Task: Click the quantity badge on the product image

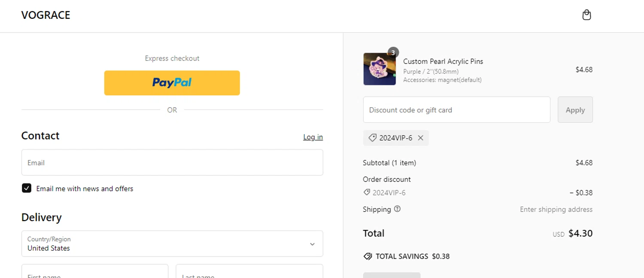Action: (x=393, y=53)
